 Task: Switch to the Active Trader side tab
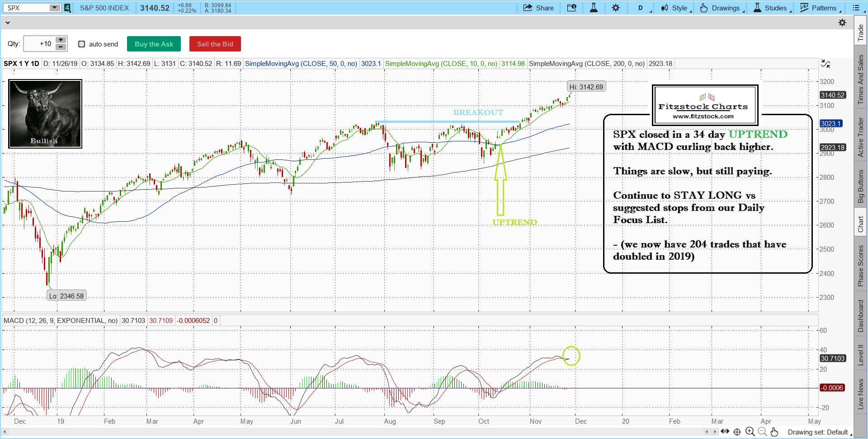(x=860, y=137)
